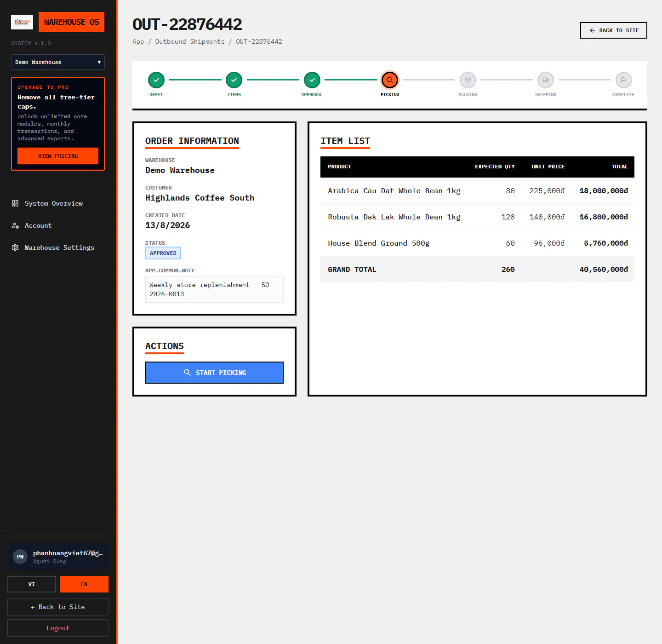
Task: Click the Item List heading
Action: 345,141
